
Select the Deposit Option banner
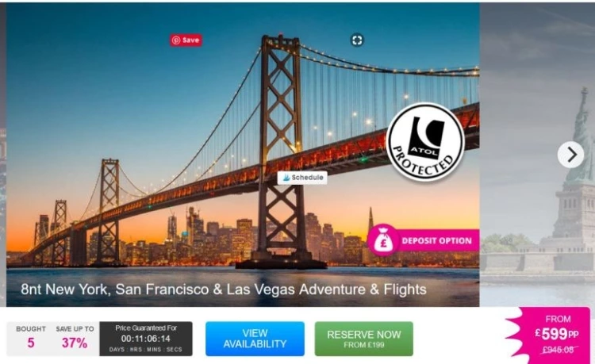pos(423,240)
